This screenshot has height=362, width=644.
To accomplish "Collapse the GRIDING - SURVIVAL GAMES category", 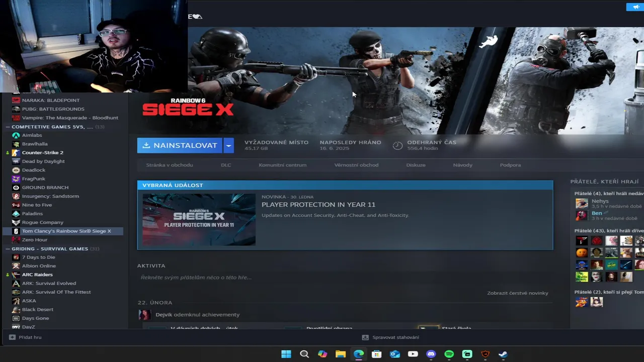I will [x=8, y=248].
